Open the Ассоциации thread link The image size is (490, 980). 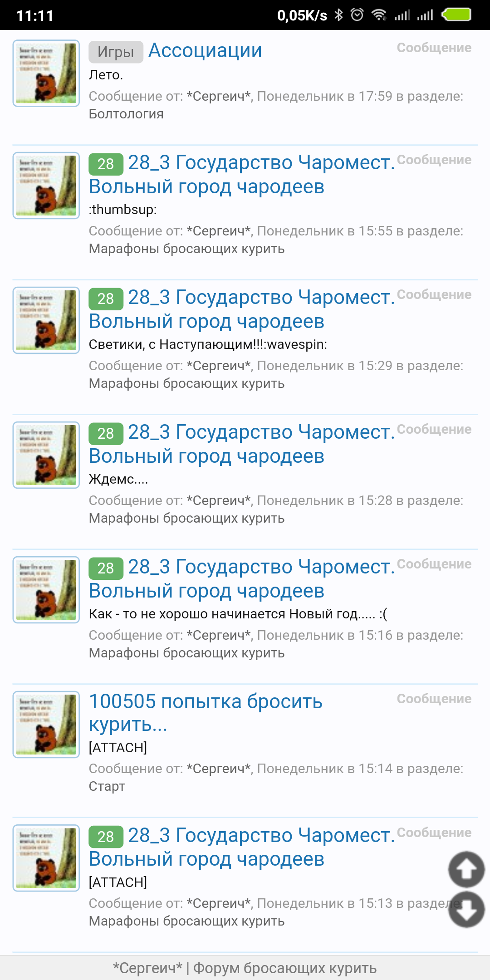coord(205,50)
